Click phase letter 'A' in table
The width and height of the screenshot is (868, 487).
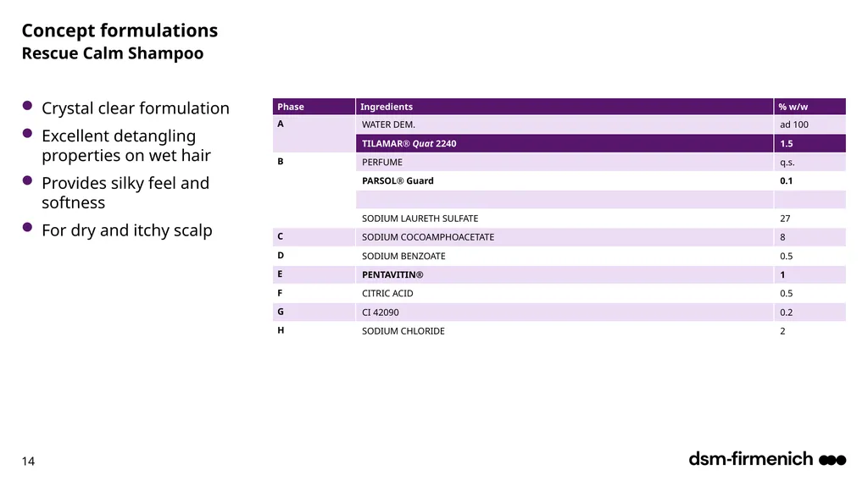[x=280, y=124]
